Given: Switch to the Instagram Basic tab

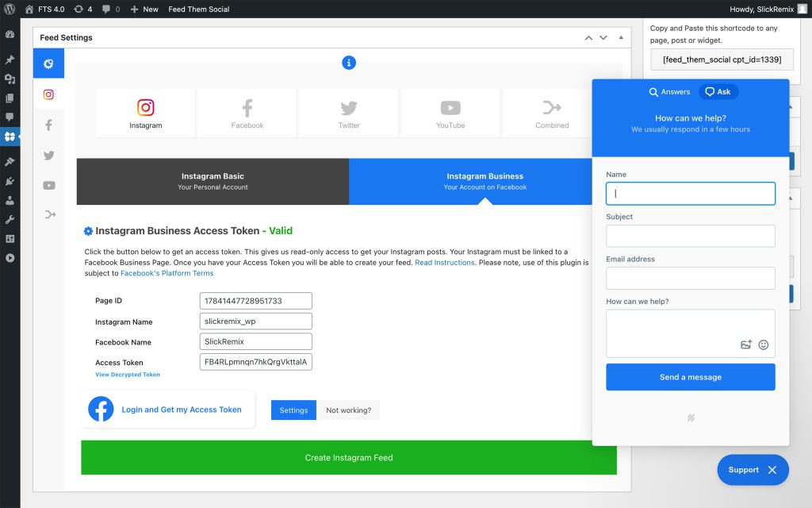Looking at the screenshot, I should click(x=213, y=182).
